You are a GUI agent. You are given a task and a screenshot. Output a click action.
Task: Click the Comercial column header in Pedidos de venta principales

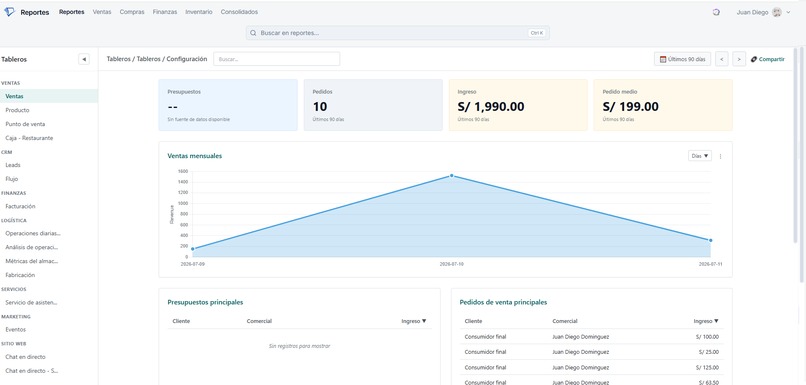point(565,321)
